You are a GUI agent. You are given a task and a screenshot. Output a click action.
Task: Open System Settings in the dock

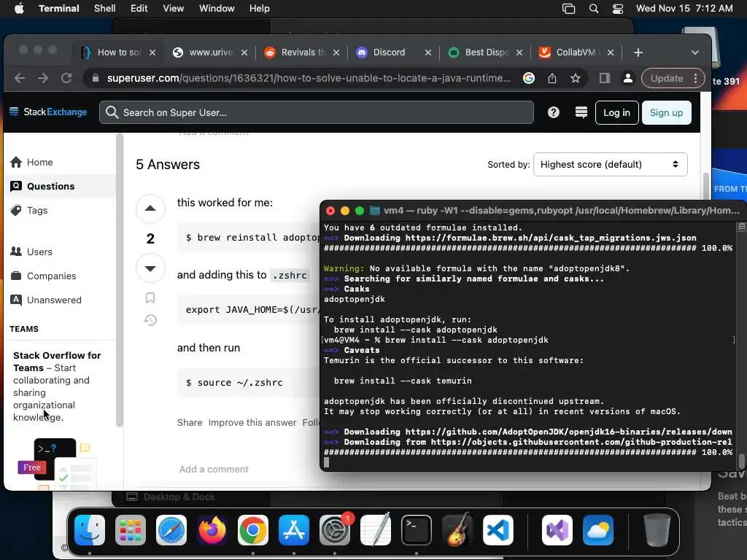pos(334,530)
